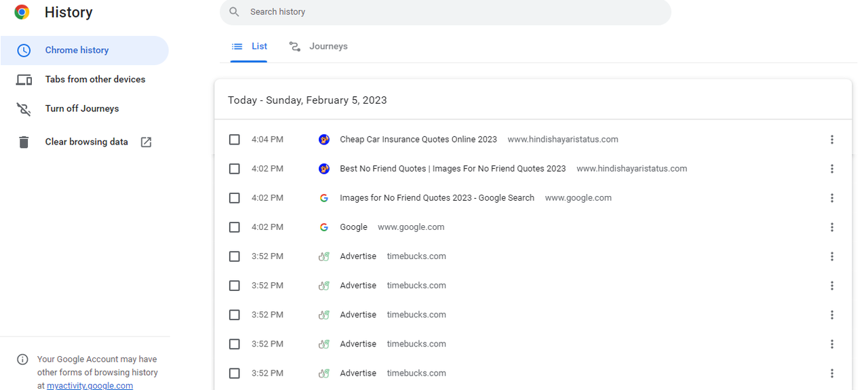Click the 4:04 PM timestamp
Screen dimensions: 868x390
pos(267,140)
